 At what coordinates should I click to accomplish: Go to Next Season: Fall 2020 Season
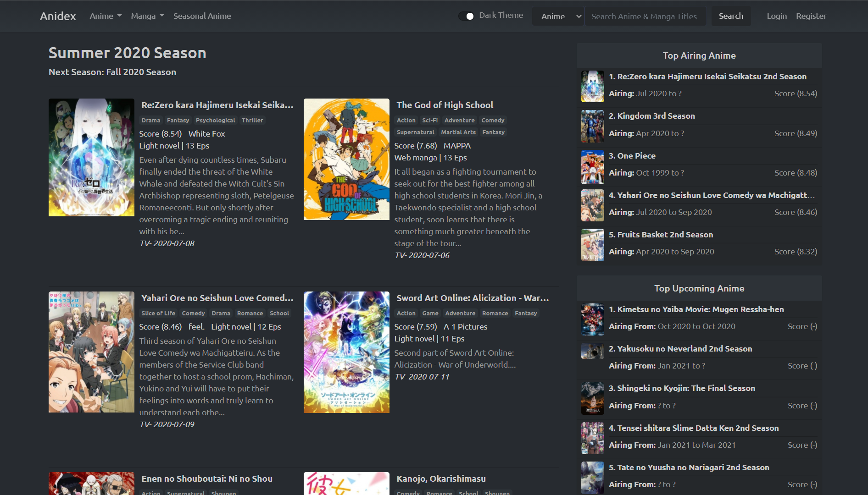112,72
